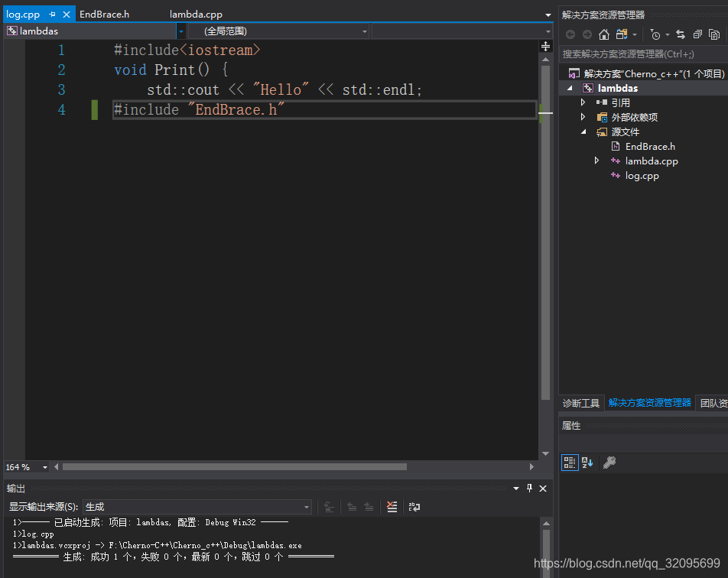Pin the log.cpp tab
The height and width of the screenshot is (578, 728).
[52, 15]
